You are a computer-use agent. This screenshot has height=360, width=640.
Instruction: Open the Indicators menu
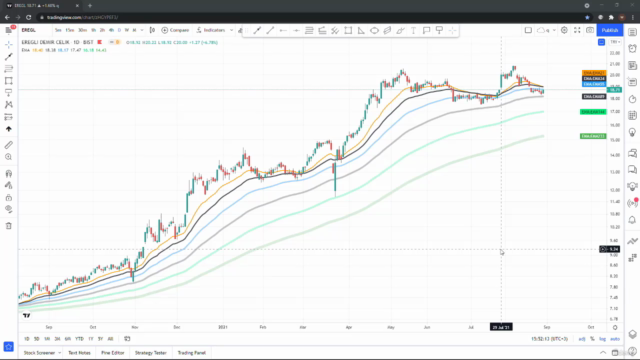coord(211,30)
